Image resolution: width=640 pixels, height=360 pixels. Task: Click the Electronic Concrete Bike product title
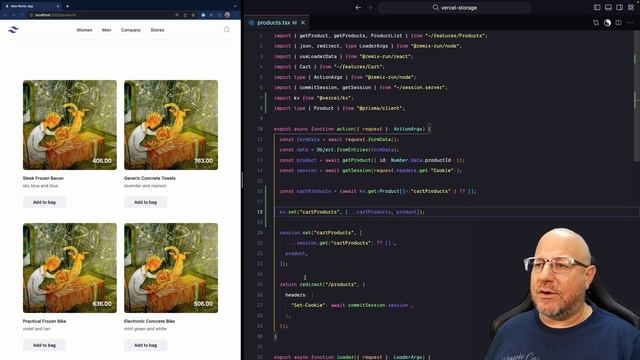[149, 321]
